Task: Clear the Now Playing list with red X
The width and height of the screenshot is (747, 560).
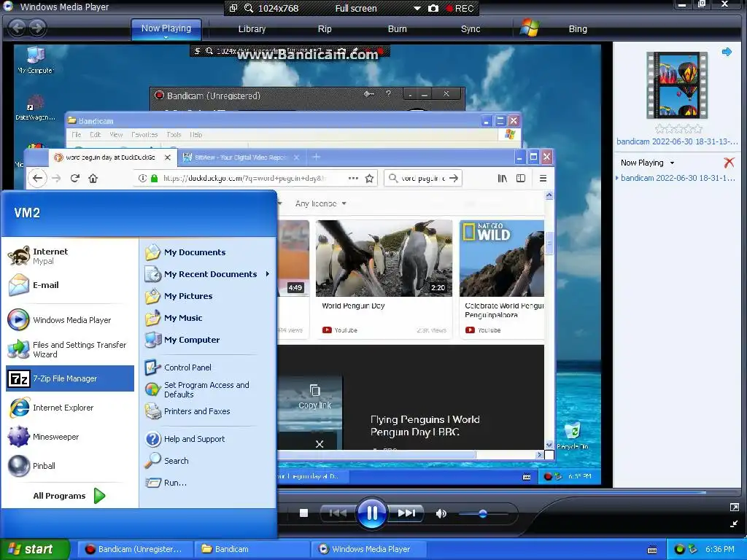Action: pyautogui.click(x=729, y=163)
